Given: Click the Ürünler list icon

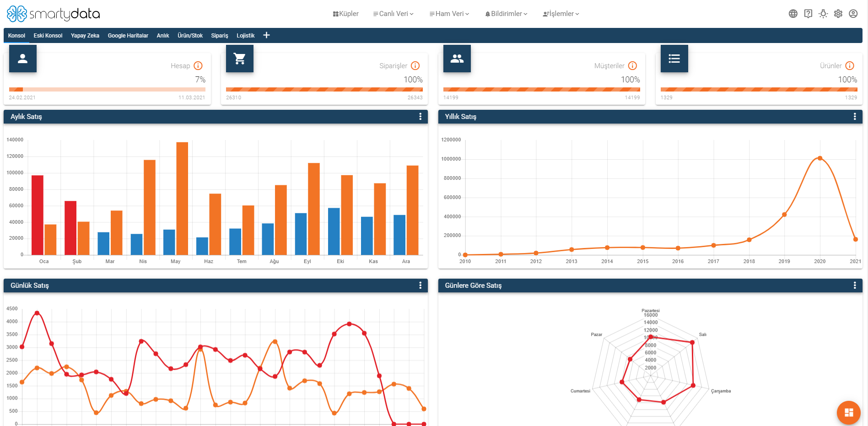Looking at the screenshot, I should coord(674,59).
